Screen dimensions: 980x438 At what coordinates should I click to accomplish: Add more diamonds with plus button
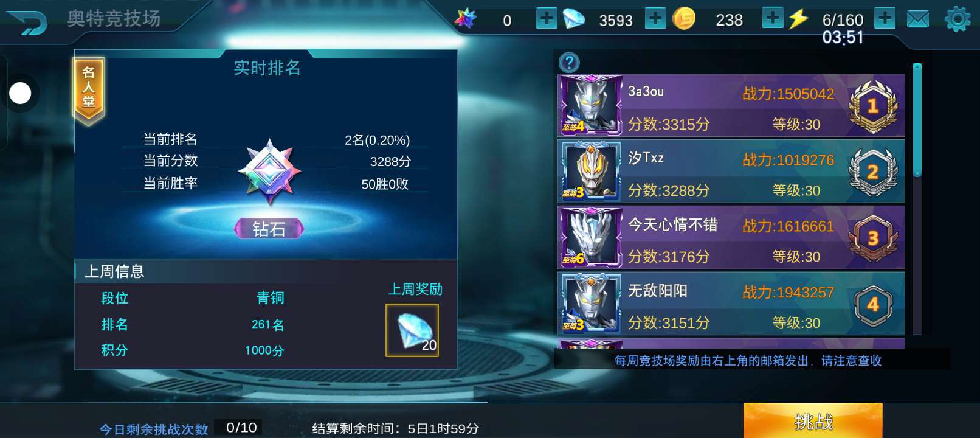pos(655,18)
